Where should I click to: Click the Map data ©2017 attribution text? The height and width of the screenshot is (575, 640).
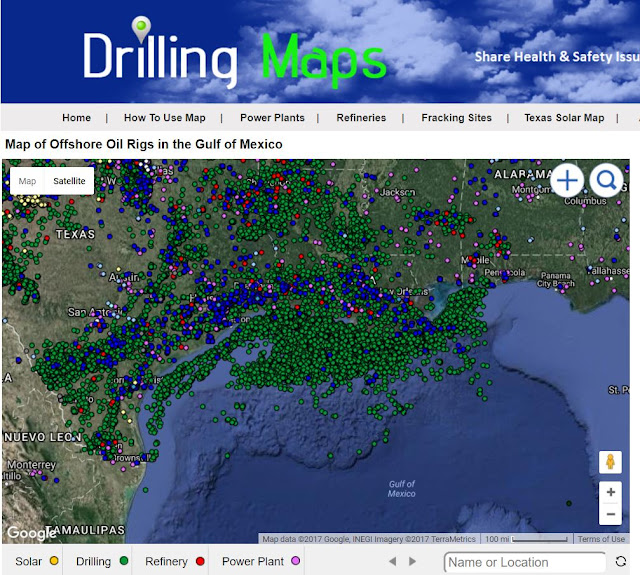pos(369,539)
